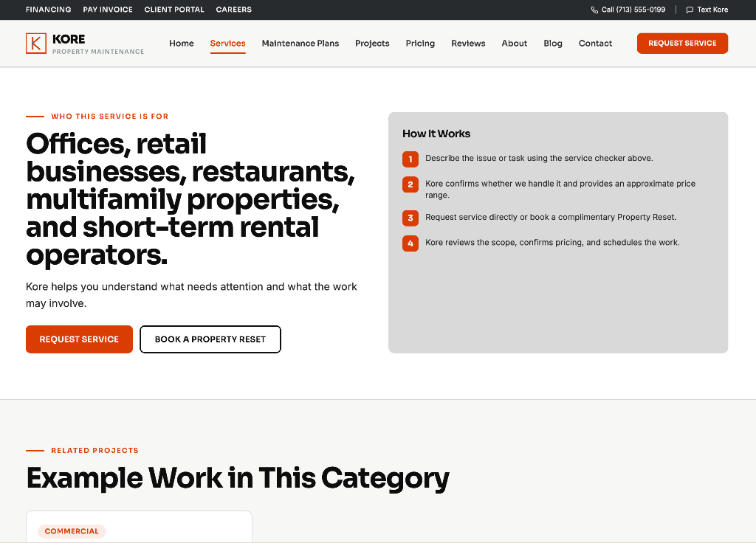Select the Services menu item
Screen dimensions: 756x543
pos(227,44)
